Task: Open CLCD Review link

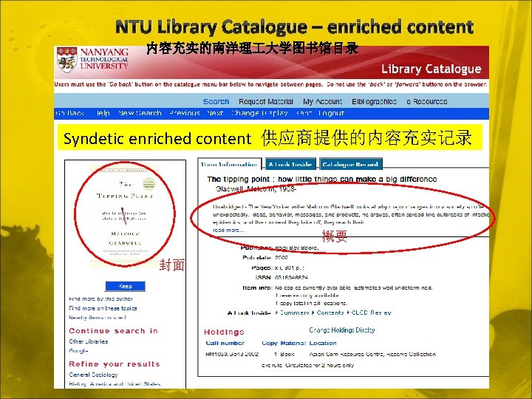Action: pyautogui.click(x=371, y=313)
